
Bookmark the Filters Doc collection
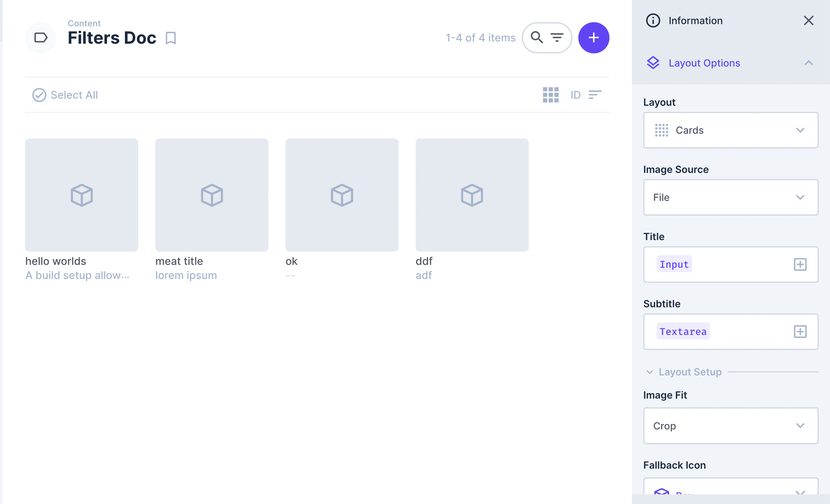click(170, 38)
